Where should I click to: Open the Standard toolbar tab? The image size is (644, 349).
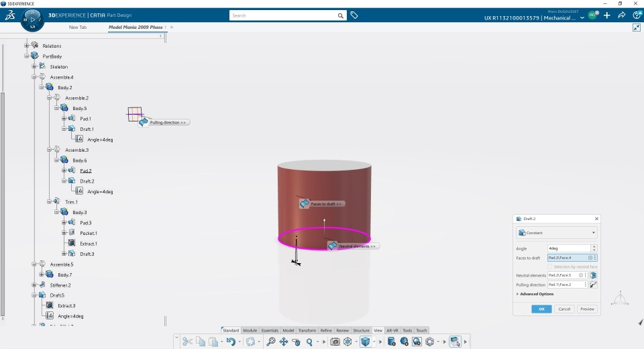click(x=231, y=330)
